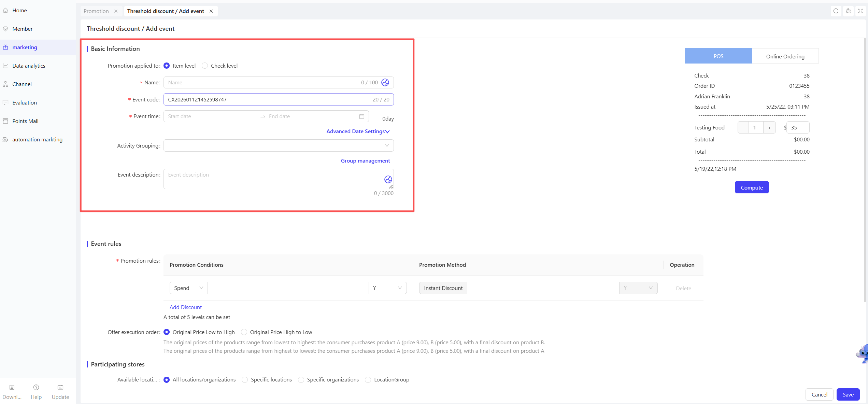Open the Spend condition dropdown
This screenshot has height=404, width=868.
[188, 288]
